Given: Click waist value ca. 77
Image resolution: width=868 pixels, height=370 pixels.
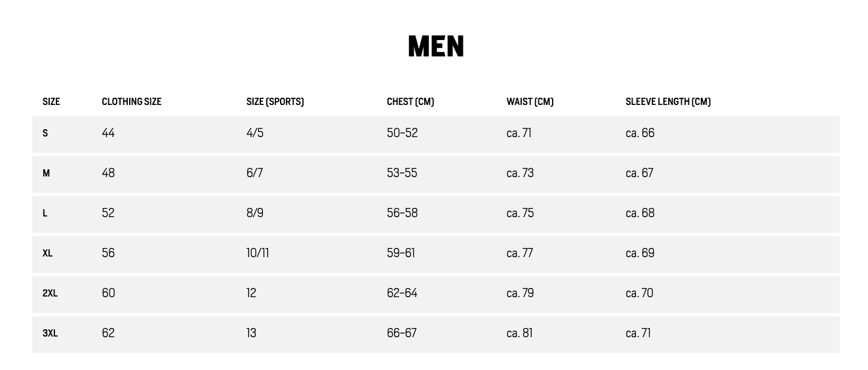Looking at the screenshot, I should [x=520, y=253].
